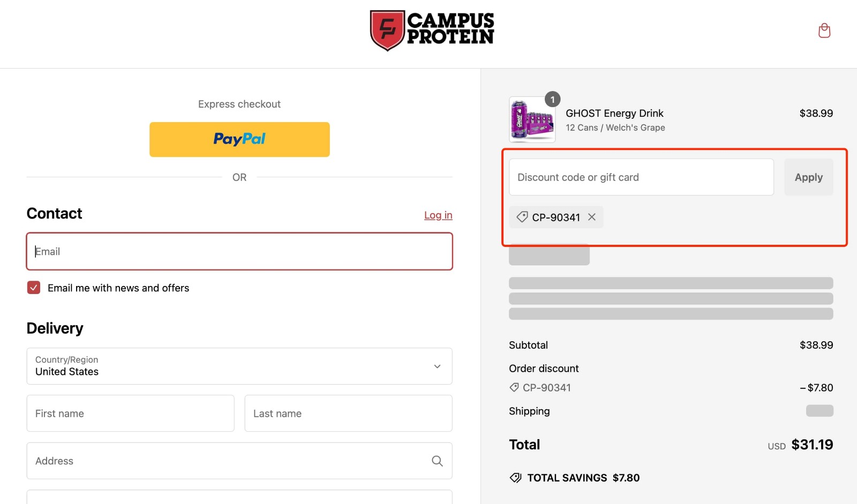The height and width of the screenshot is (504, 857).
Task: Click the tag icon beside TOTAL SAVINGS
Action: click(x=515, y=477)
